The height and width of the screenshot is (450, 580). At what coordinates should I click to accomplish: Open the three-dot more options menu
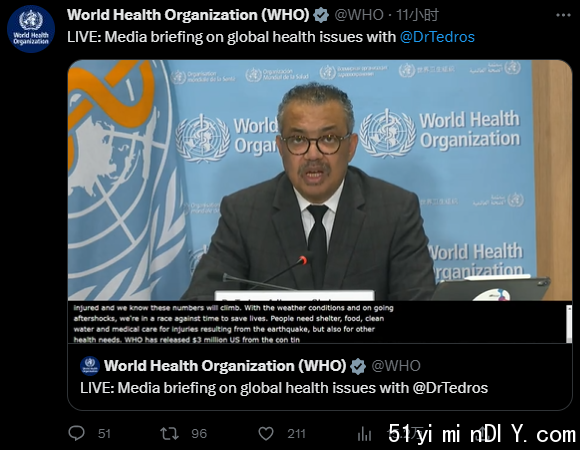coord(563,15)
